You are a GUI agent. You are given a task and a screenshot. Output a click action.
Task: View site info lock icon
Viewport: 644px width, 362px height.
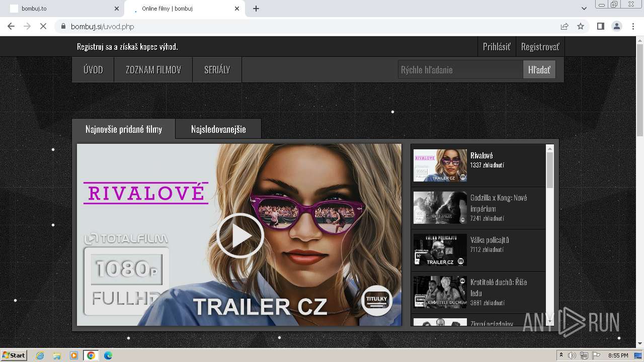click(63, 26)
